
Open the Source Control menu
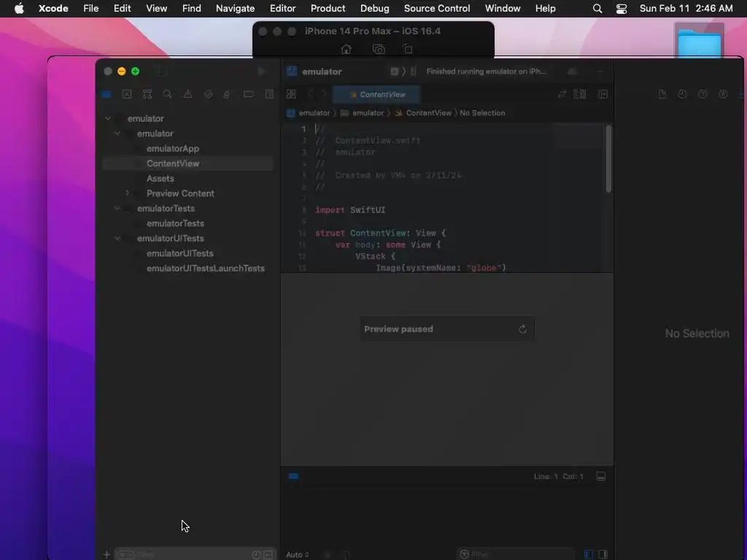[437, 9]
